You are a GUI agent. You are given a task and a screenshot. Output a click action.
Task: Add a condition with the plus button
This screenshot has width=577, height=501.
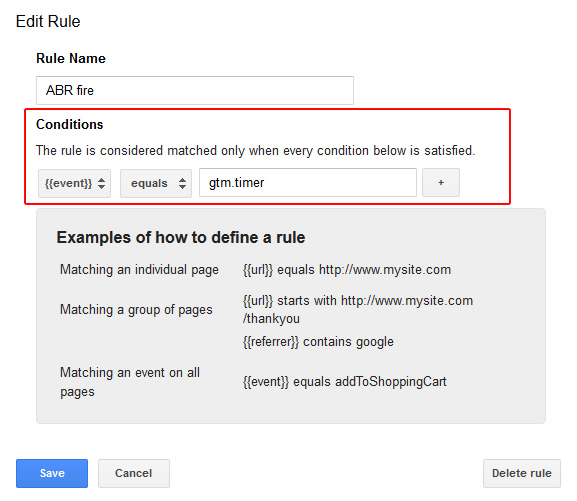coord(441,183)
